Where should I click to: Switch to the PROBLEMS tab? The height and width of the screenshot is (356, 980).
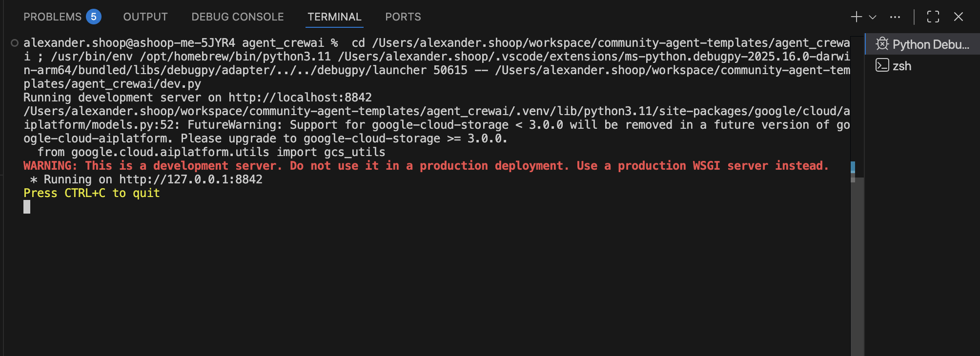52,17
